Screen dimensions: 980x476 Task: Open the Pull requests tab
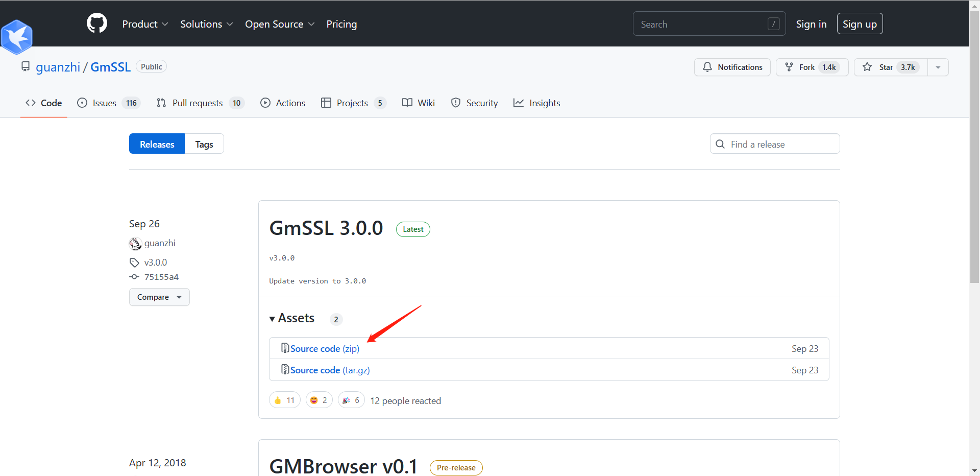(x=200, y=103)
